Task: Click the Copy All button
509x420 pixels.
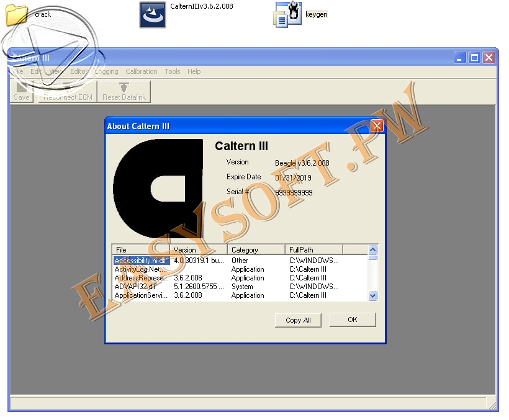Action: 298,320
